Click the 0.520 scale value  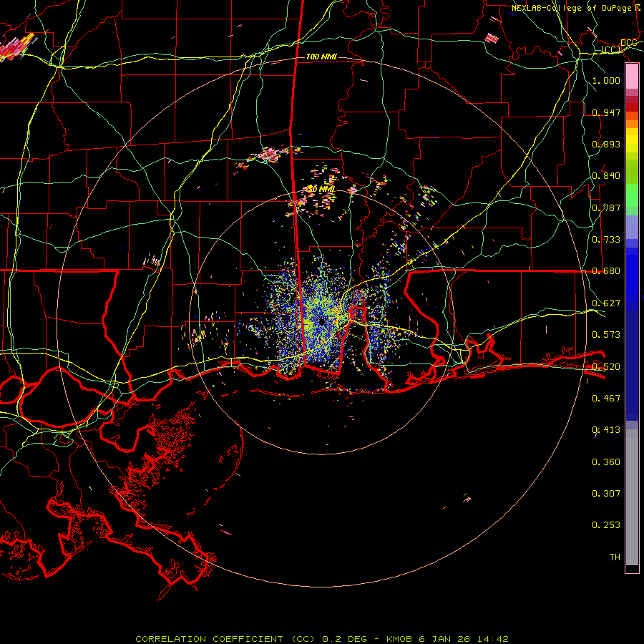606,367
